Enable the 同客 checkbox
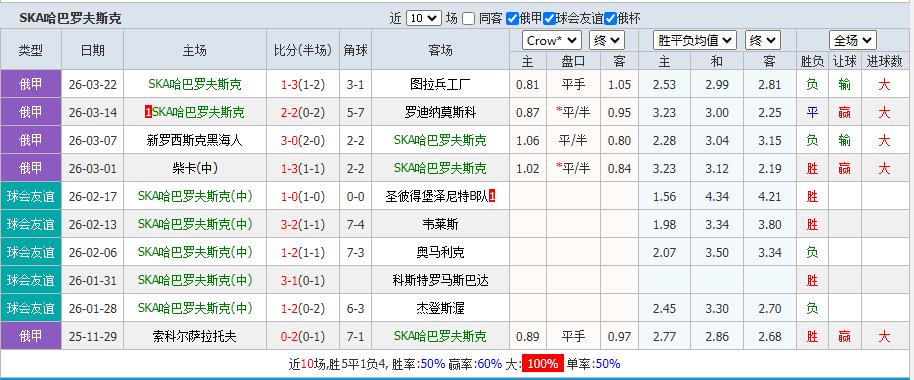 (468, 19)
